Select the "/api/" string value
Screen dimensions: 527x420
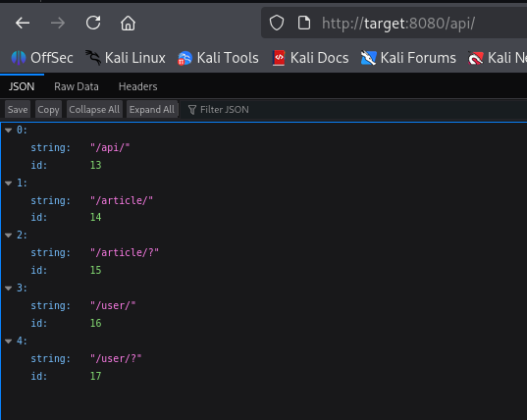pos(110,147)
